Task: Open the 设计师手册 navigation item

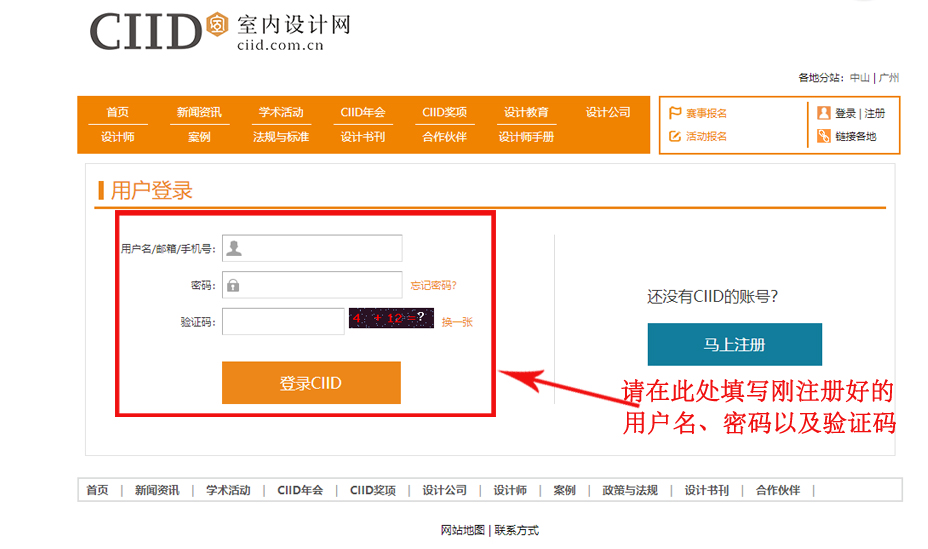Action: [x=526, y=137]
